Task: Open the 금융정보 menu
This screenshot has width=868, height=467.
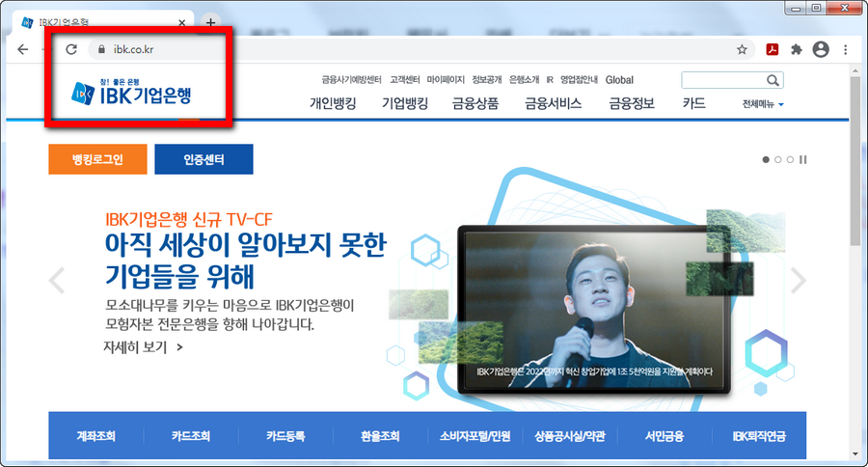Action: tap(632, 103)
